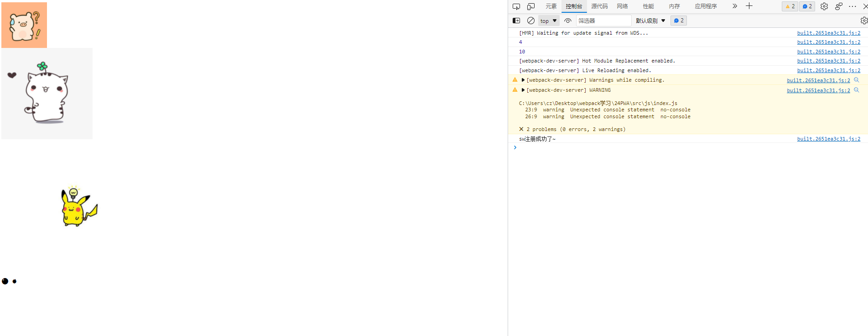Image resolution: width=868 pixels, height=336 pixels.
Task: Open source link for HMR waiting message
Action: pos(829,33)
